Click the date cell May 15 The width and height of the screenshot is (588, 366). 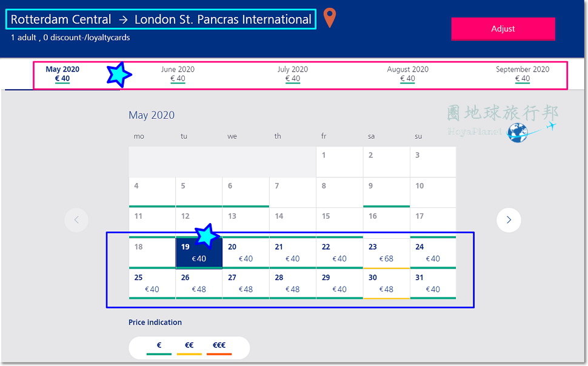tap(339, 223)
